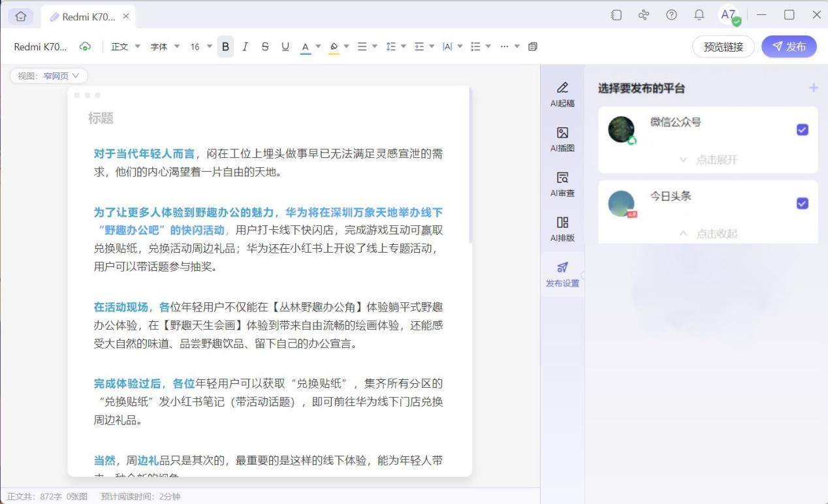Open the AI插图 illustration panel
The width and height of the screenshot is (828, 504).
click(562, 138)
